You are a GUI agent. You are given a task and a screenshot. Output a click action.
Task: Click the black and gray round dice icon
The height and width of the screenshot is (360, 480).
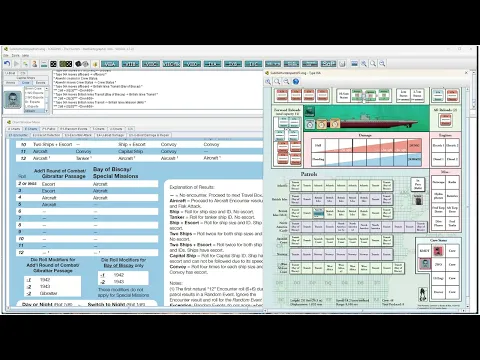point(82,64)
